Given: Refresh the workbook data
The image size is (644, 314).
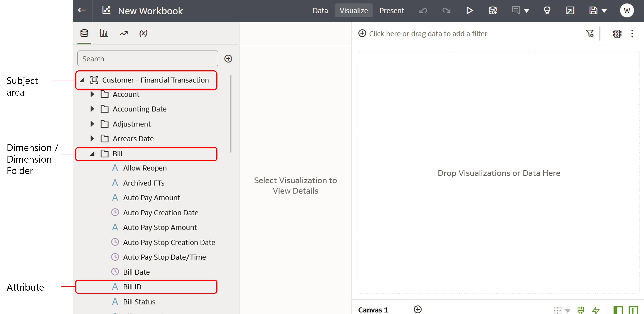Looking at the screenshot, I should pos(492,10).
